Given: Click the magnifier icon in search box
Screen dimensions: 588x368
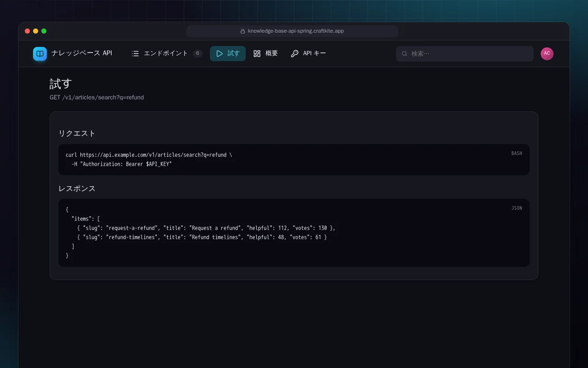Looking at the screenshot, I should (x=405, y=54).
